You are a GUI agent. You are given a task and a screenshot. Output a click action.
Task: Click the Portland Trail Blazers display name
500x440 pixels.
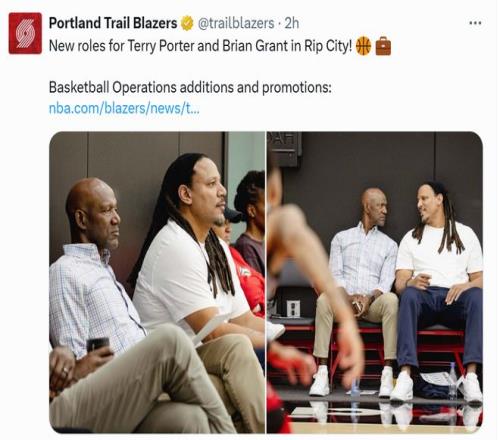pos(113,23)
